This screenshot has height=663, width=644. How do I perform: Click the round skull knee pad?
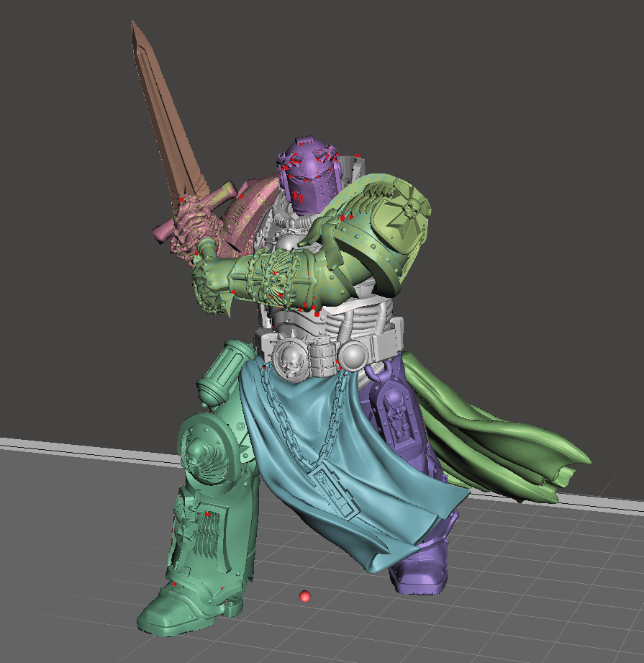tap(208, 448)
